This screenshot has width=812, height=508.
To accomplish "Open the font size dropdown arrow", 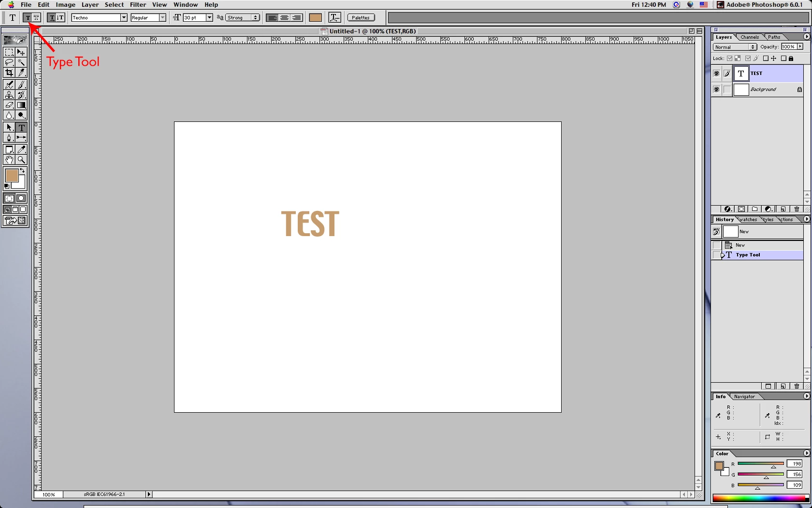I will pos(209,18).
